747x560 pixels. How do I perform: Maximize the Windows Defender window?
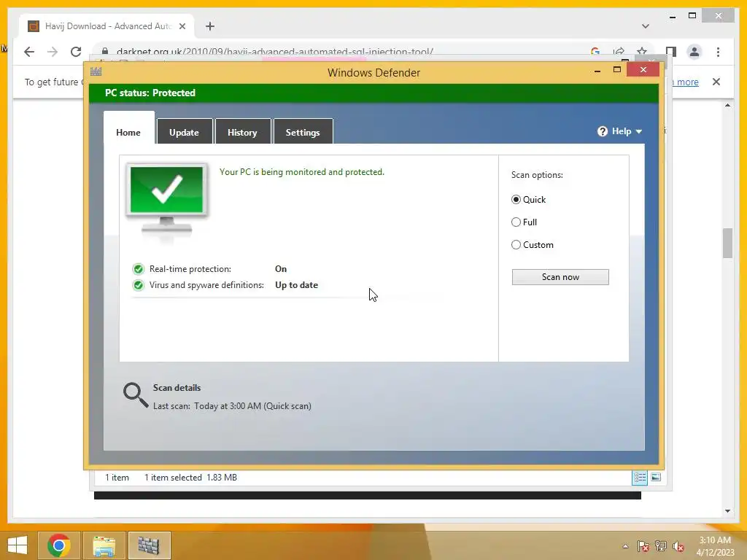pos(617,70)
